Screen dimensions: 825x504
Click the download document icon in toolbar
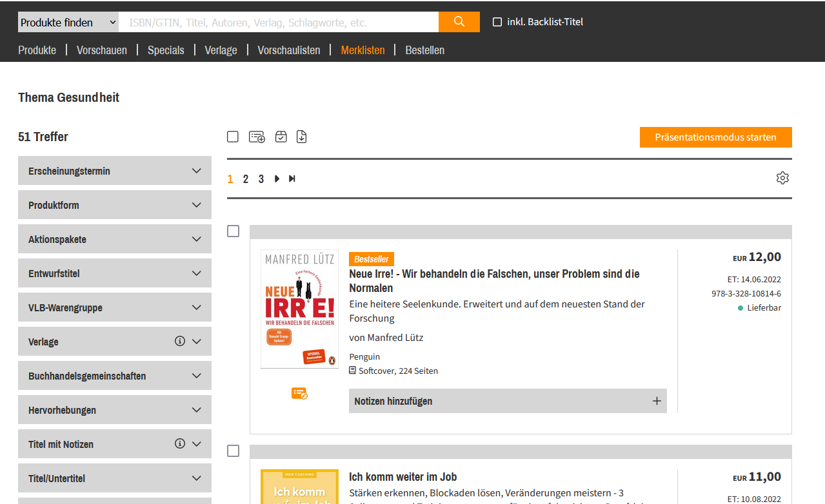(x=301, y=137)
